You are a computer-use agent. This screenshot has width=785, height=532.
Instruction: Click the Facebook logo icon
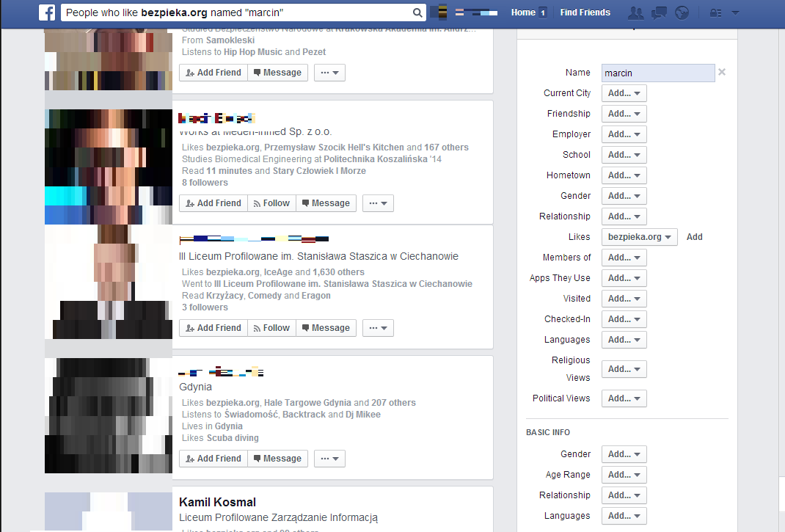pos(47,12)
